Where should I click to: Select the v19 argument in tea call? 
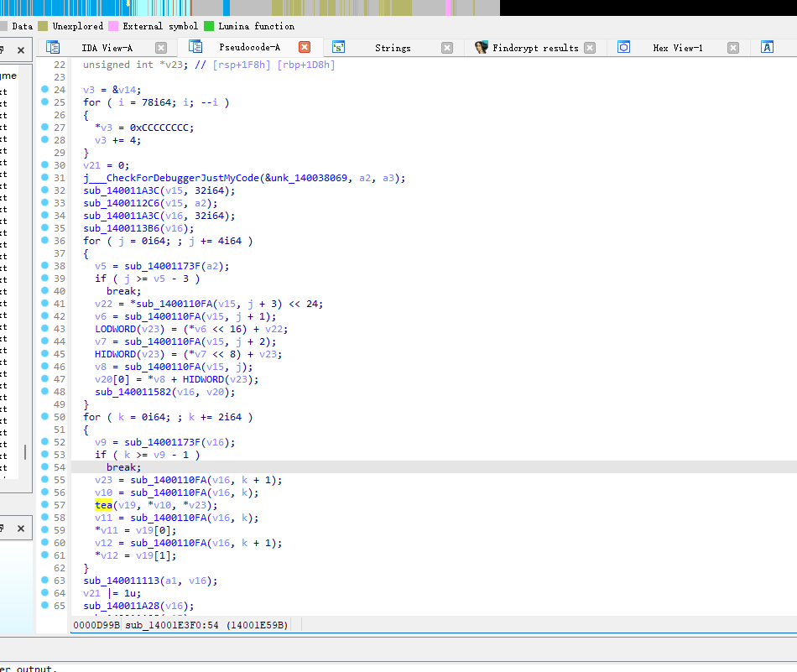point(127,505)
